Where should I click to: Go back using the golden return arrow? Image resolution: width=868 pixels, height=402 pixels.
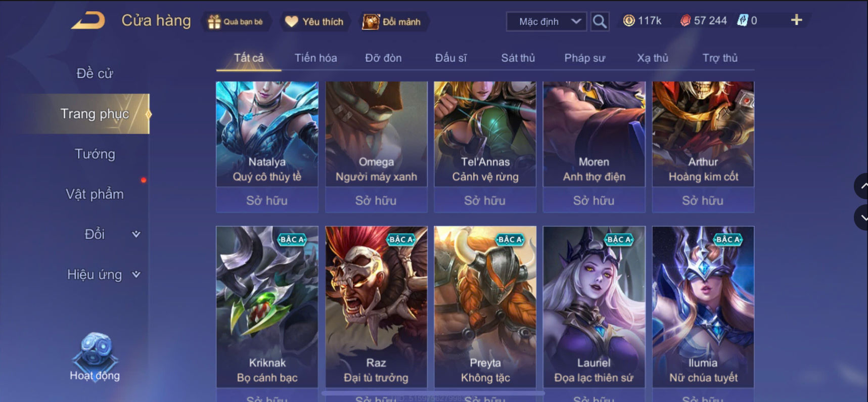[x=88, y=21]
